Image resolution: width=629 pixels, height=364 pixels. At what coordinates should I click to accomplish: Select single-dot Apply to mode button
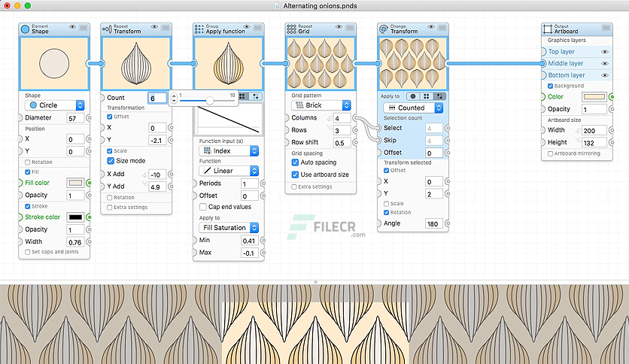click(413, 96)
